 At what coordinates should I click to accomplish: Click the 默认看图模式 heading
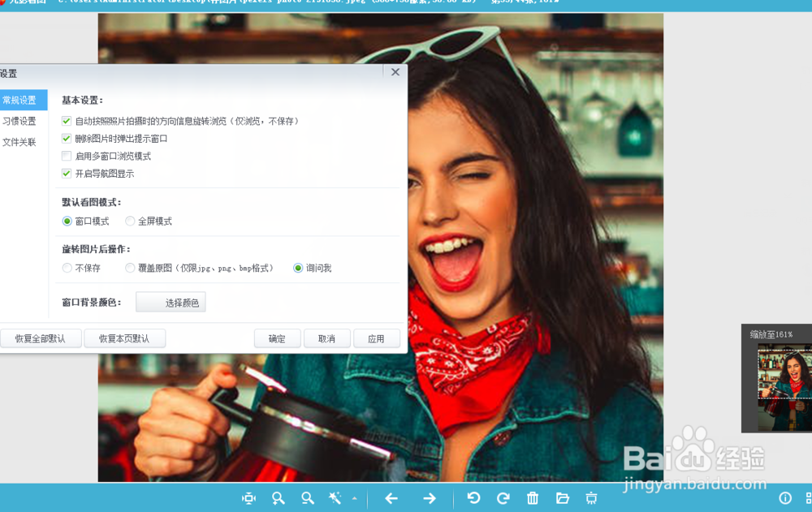(92, 202)
